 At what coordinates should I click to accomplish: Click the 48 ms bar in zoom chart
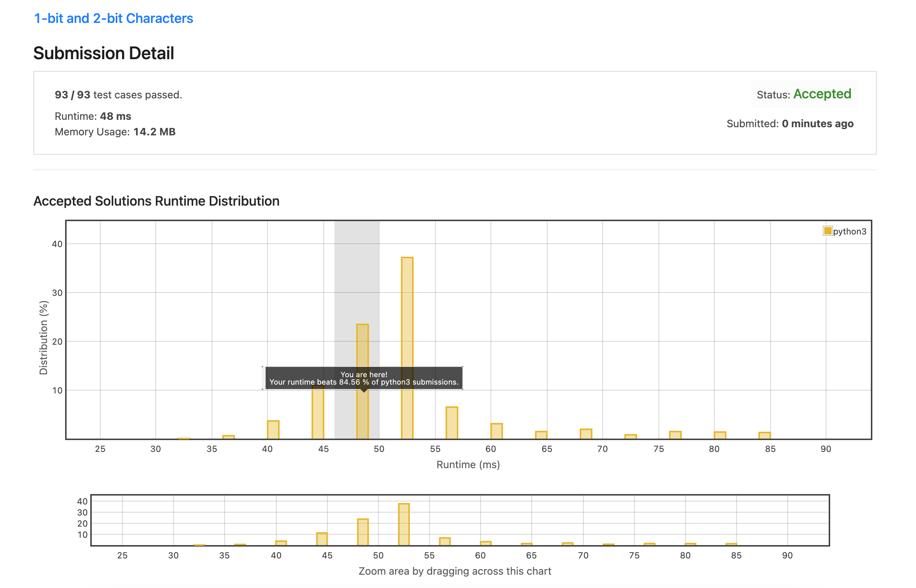coord(363,532)
